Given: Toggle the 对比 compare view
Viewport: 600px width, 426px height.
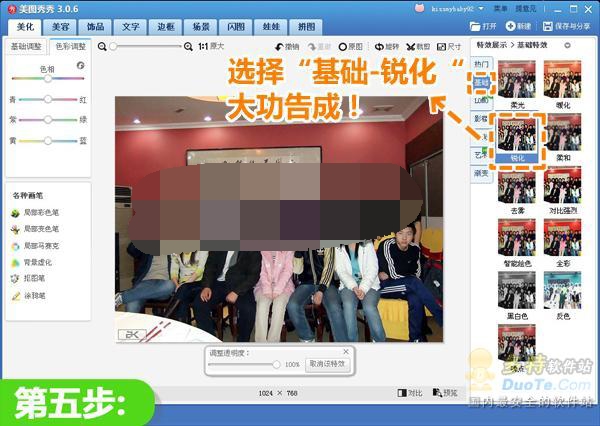Looking at the screenshot, I should [410, 393].
